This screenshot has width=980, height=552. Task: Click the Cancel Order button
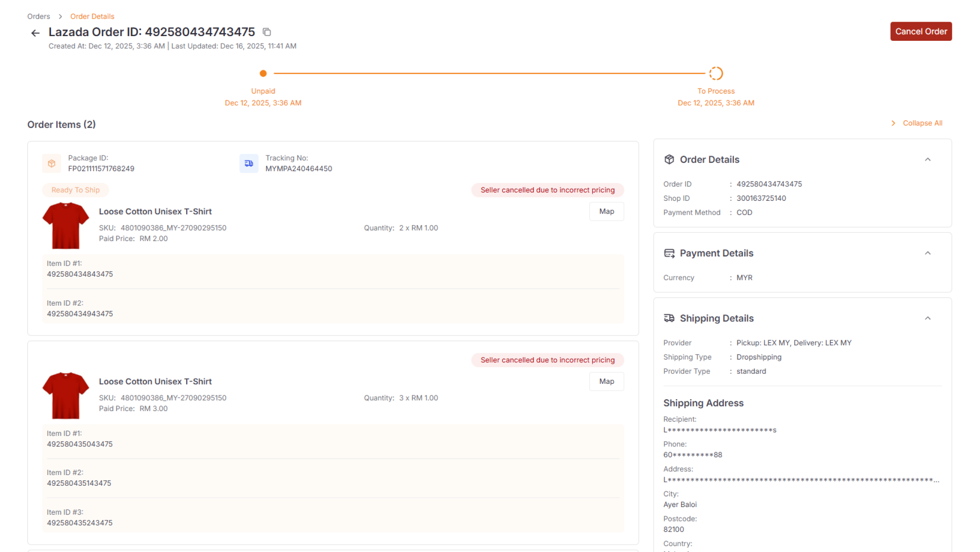[921, 31]
